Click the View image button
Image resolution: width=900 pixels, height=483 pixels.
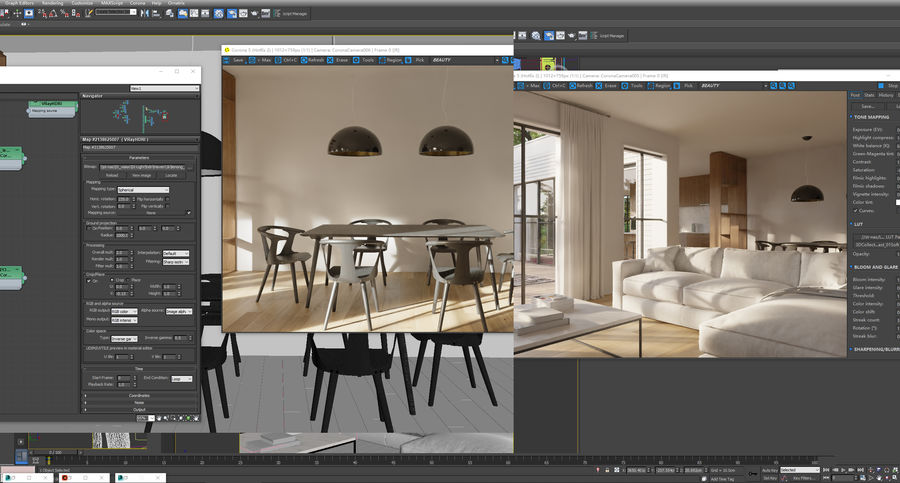coord(142,175)
